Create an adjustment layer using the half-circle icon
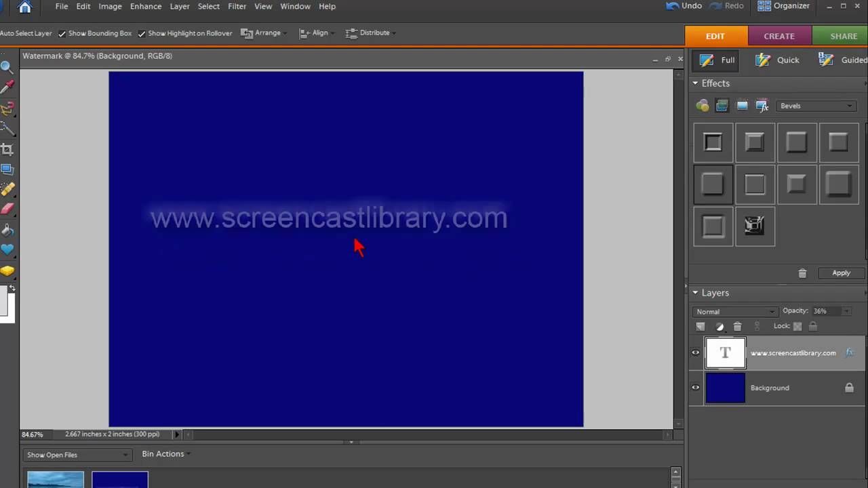Image resolution: width=868 pixels, height=488 pixels. coord(719,327)
